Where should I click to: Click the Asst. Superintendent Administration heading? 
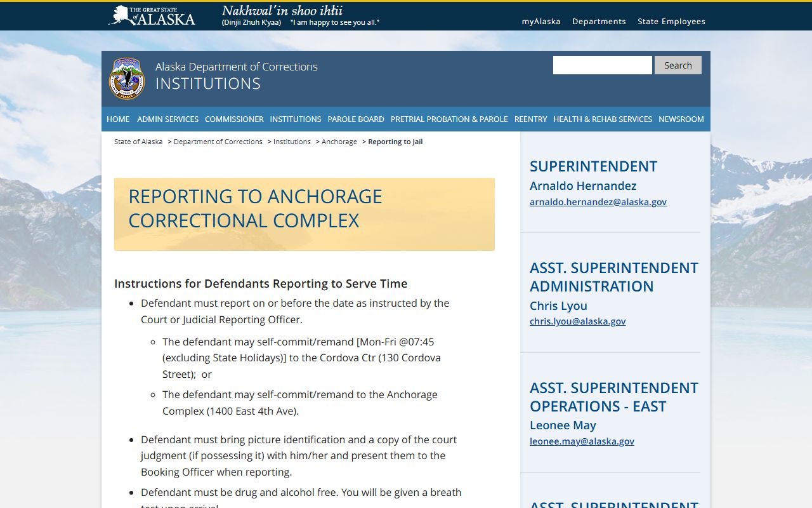coord(614,277)
